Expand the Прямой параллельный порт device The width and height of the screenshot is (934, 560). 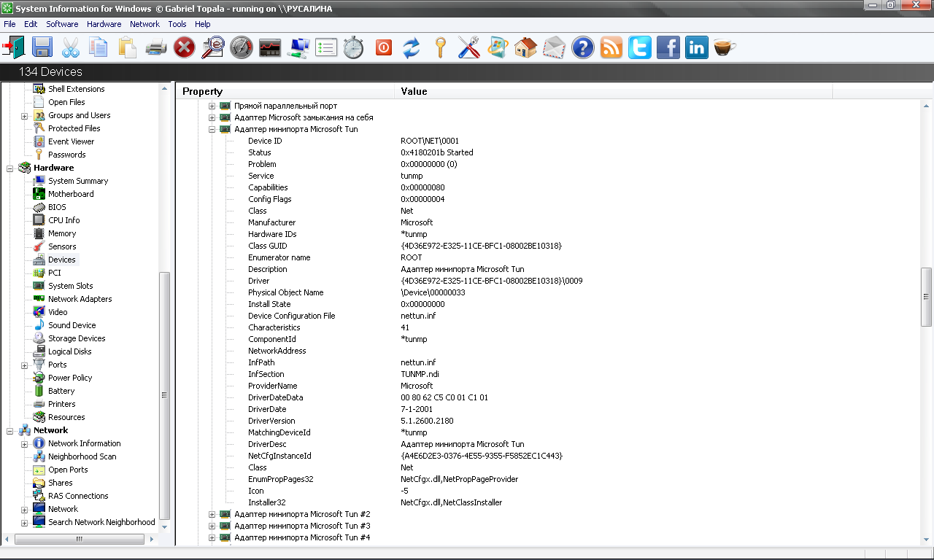[x=212, y=106]
